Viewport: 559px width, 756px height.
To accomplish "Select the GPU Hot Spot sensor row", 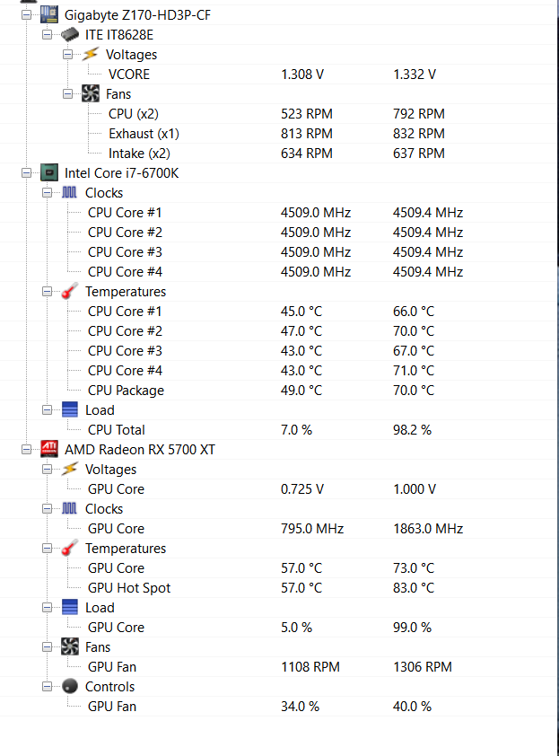I will point(128,587).
